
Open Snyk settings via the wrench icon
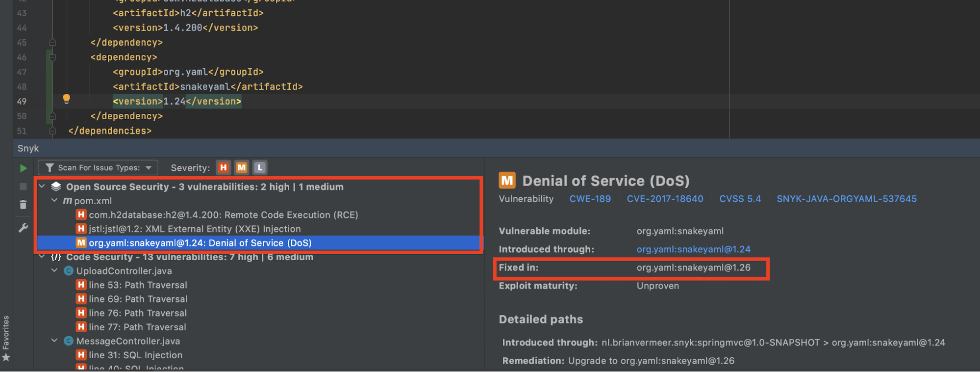[23, 228]
